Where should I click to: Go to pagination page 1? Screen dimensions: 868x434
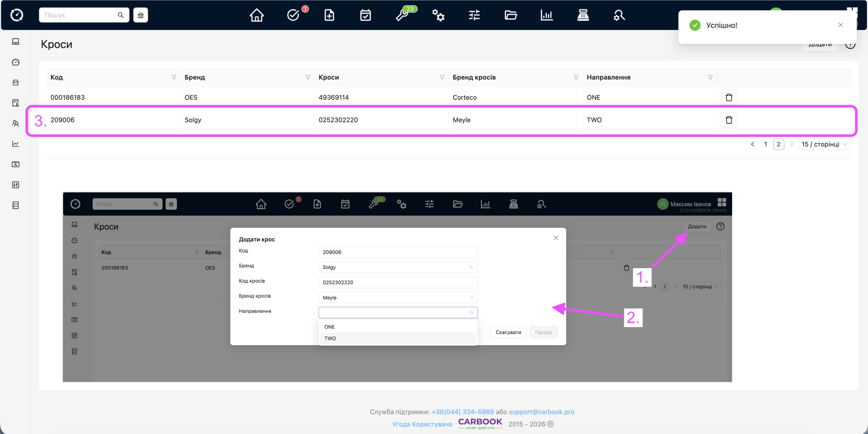pyautogui.click(x=766, y=144)
